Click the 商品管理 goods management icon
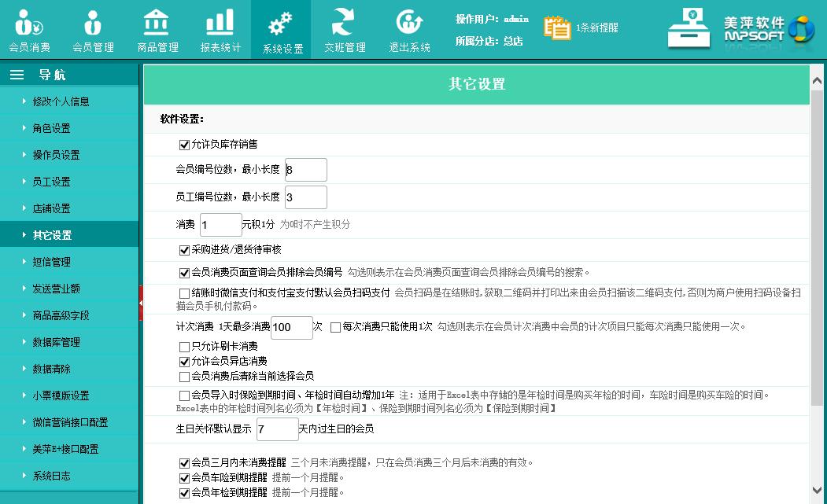This screenshot has width=827, height=504. pos(157,23)
